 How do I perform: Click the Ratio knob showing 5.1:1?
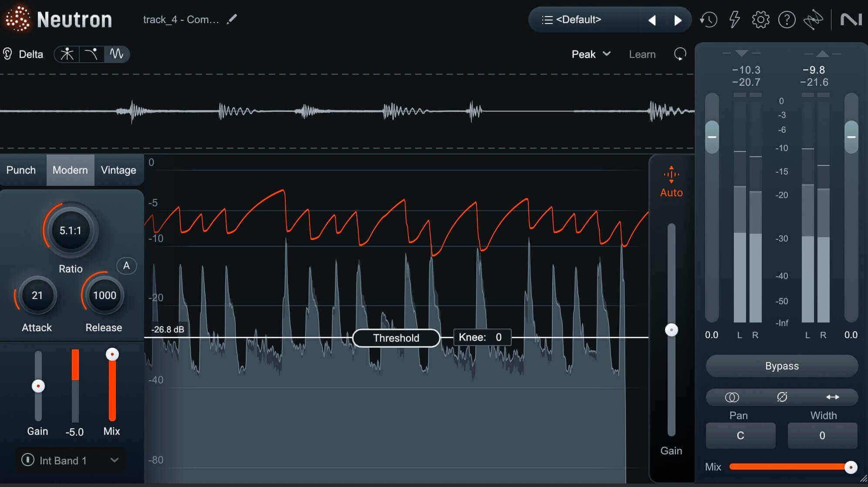[71, 230]
